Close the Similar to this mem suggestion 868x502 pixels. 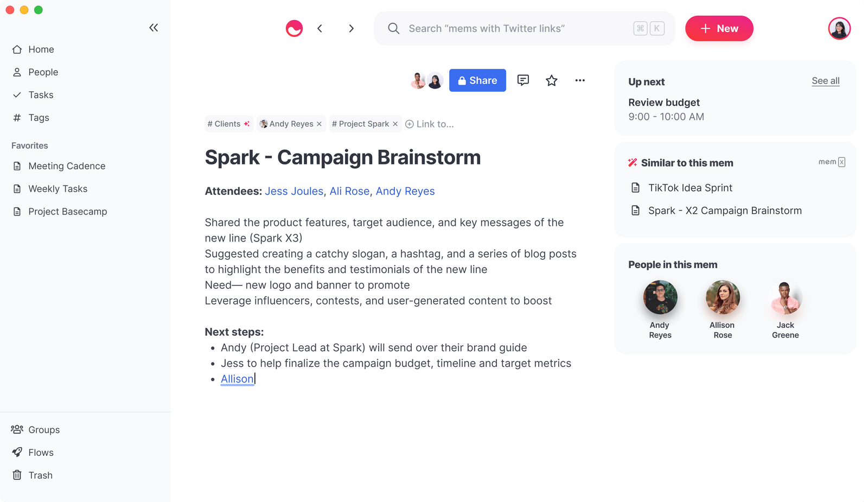tap(841, 162)
